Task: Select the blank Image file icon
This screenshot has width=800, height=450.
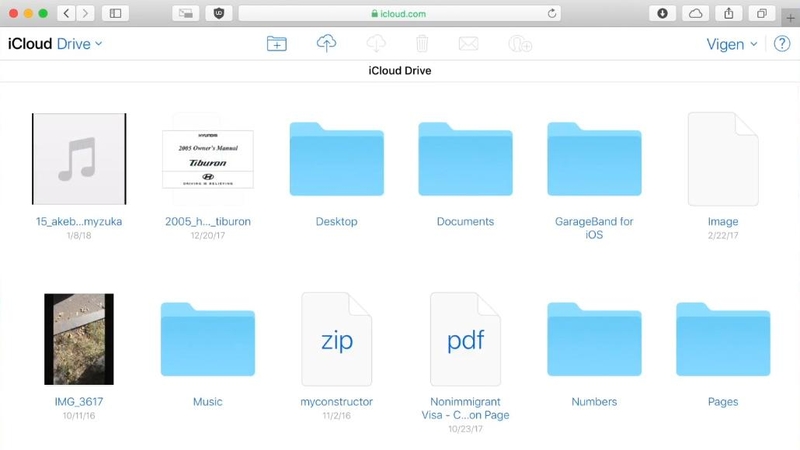Action: [723, 159]
